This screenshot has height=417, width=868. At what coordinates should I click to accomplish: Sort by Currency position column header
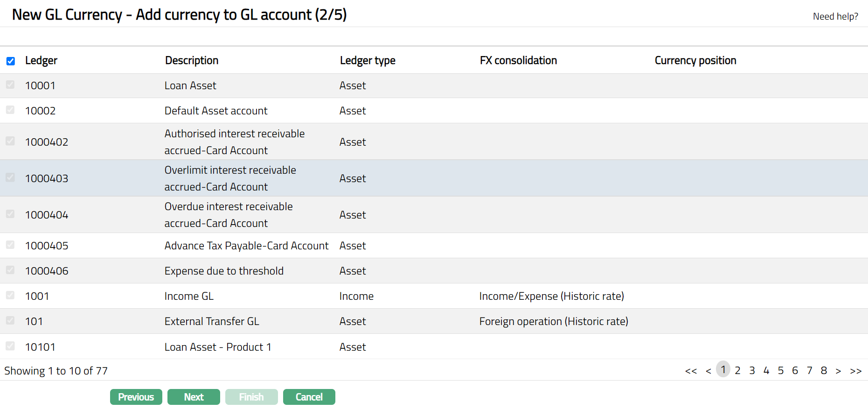tap(695, 61)
